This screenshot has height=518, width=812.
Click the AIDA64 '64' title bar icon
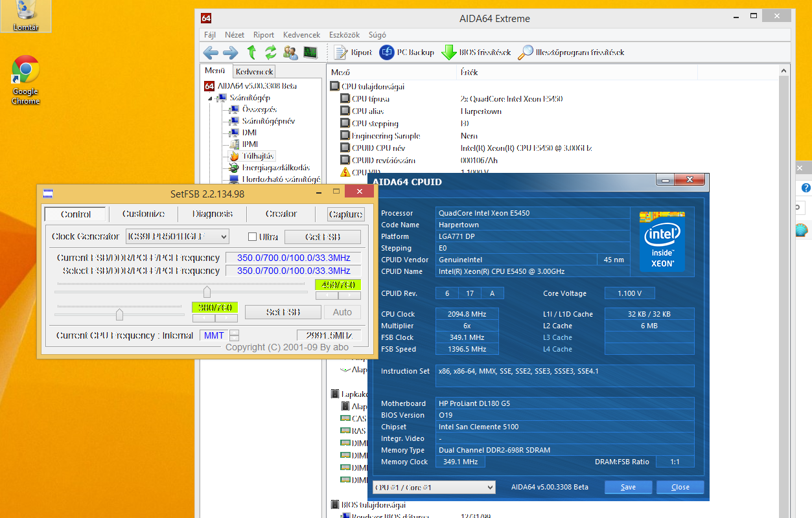[x=206, y=18]
